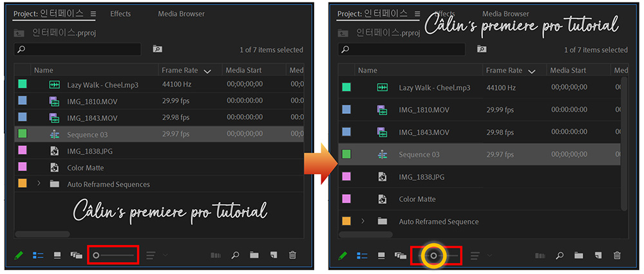Click the orange label swatch for Auto Reframed Sequence right panel
The width and height of the screenshot is (644, 274).
[x=346, y=221]
